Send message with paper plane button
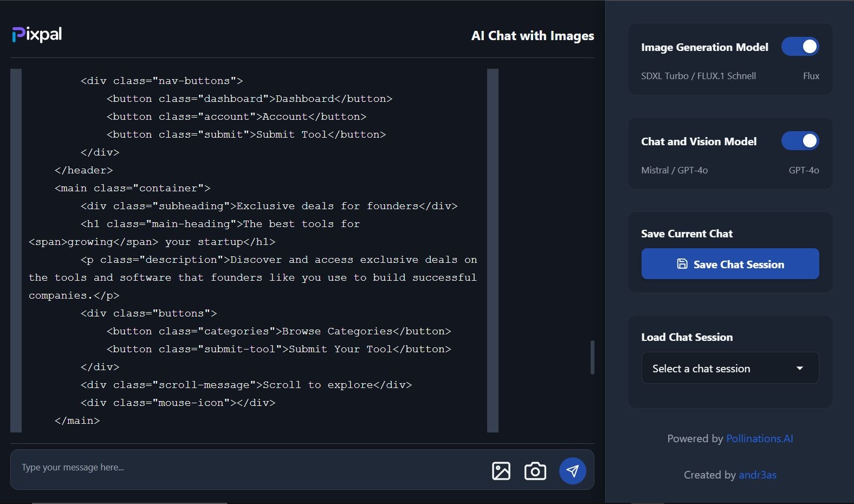854x504 pixels. tap(573, 471)
